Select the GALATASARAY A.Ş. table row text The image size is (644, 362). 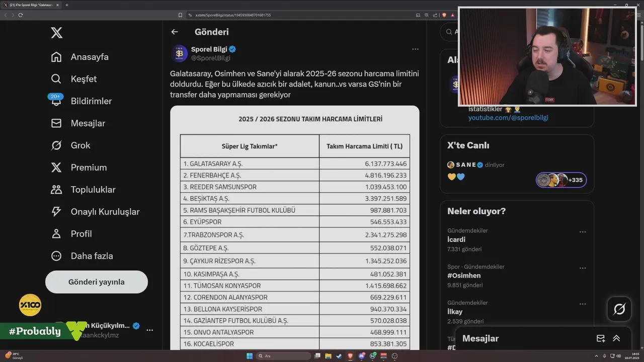coord(213,164)
